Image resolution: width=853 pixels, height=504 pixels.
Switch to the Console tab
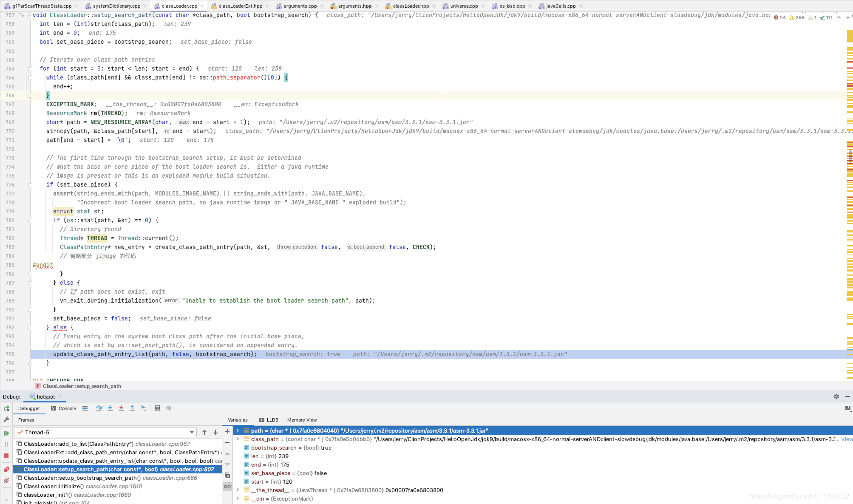67,408
